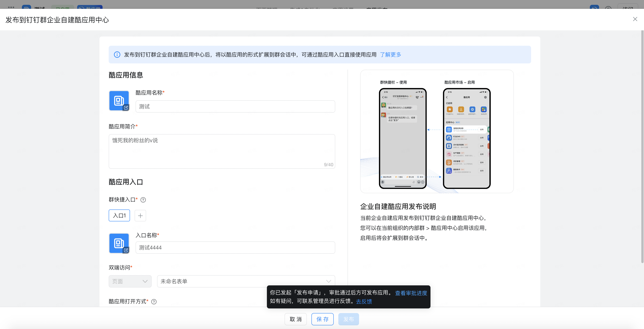The width and height of the screenshot is (644, 329).
Task: Open 去反馈 link in toast
Action: (364, 302)
